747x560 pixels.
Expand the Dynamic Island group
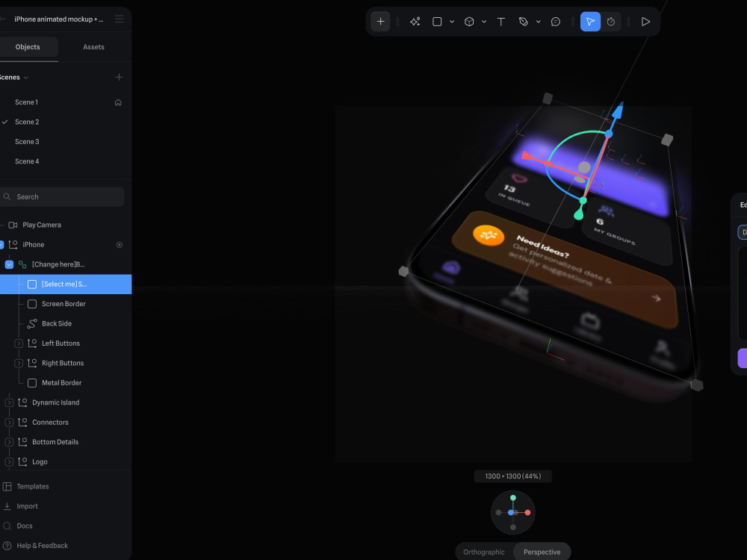[x=9, y=402]
